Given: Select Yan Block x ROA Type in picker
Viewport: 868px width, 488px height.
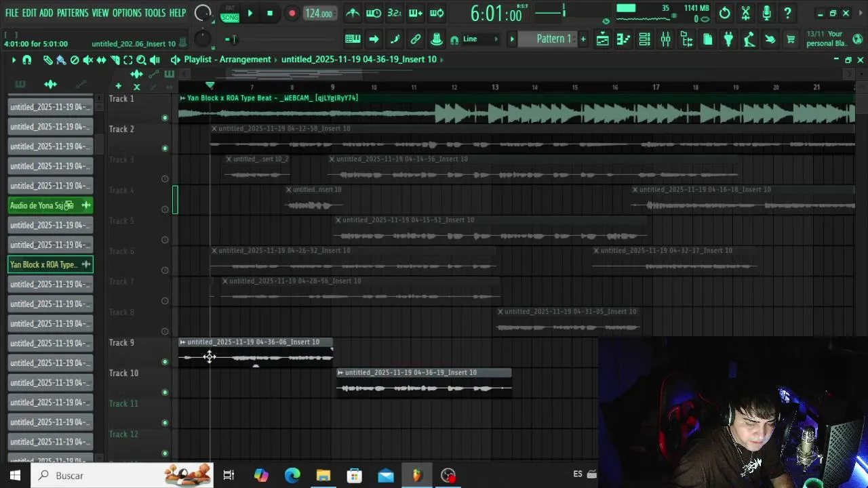Looking at the screenshot, I should [x=51, y=264].
